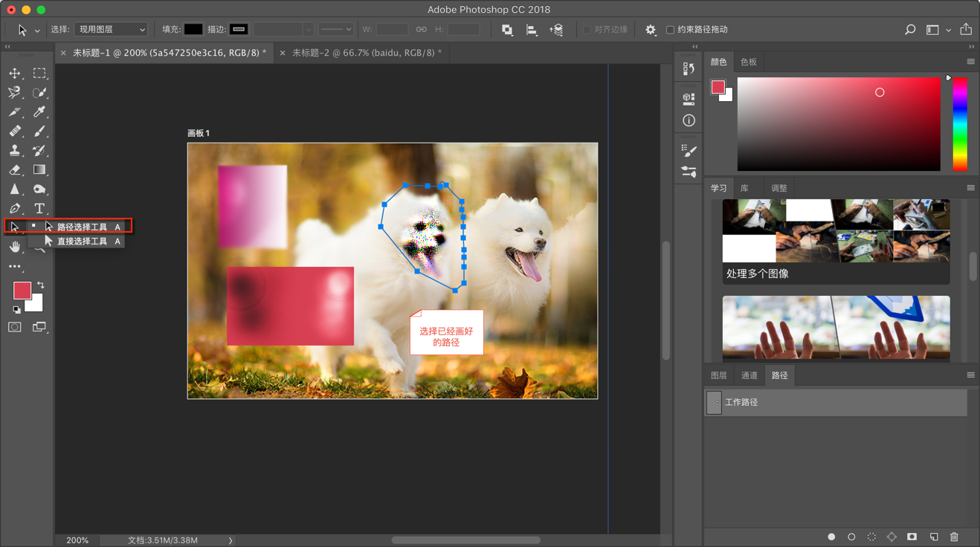Open the 现用图层 selection dropdown

pyautogui.click(x=111, y=30)
